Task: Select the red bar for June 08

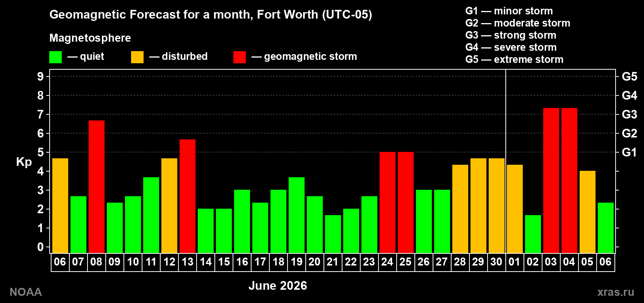Action: pos(97,187)
